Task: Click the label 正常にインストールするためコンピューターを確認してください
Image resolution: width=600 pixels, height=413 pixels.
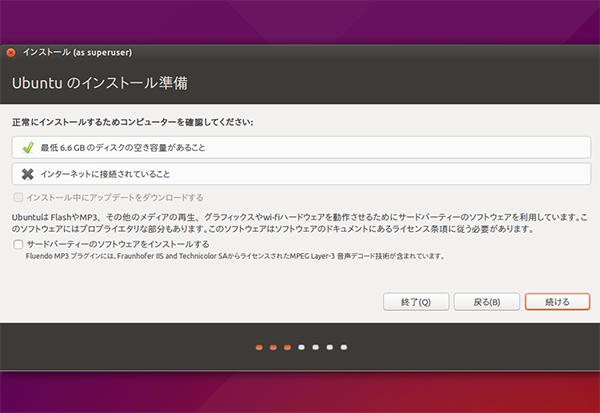Action: pos(132,122)
